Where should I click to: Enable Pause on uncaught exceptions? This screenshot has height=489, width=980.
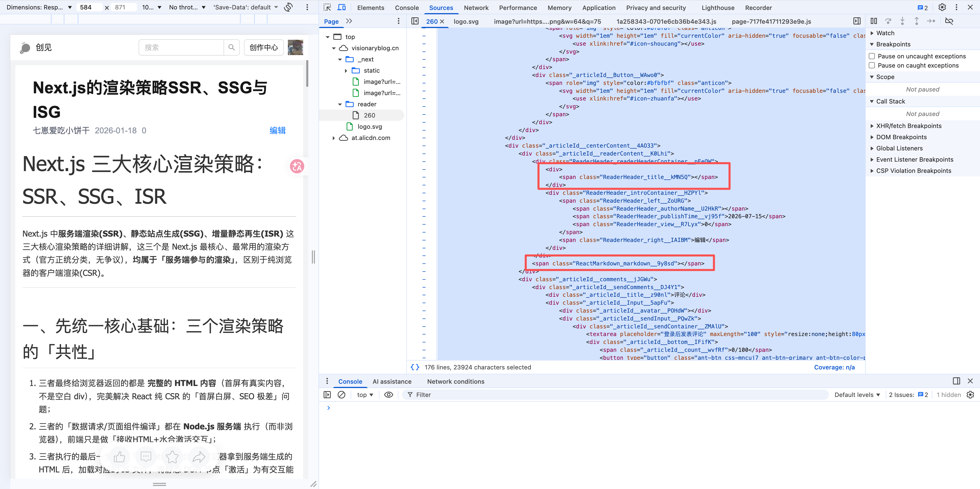click(872, 56)
